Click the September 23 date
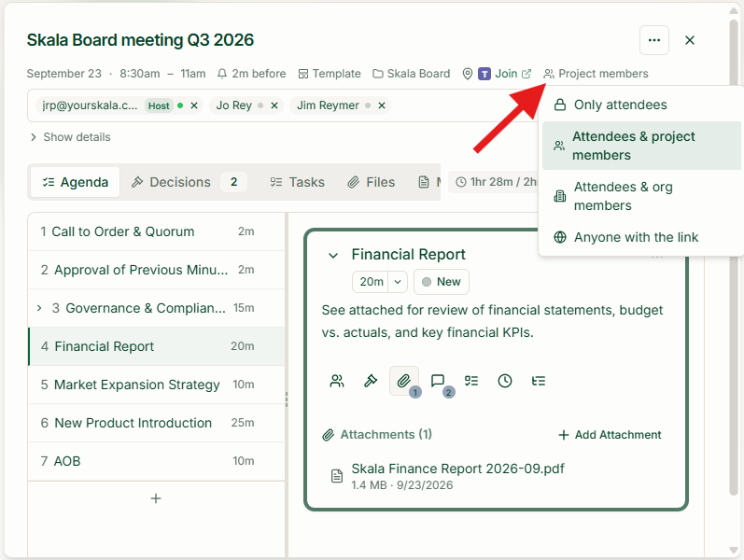Screen dimensions: 744x560 64,74
